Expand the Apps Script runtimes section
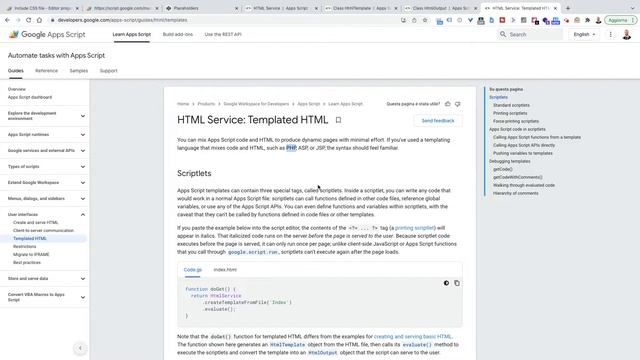This screenshot has width=640, height=360. point(83,135)
